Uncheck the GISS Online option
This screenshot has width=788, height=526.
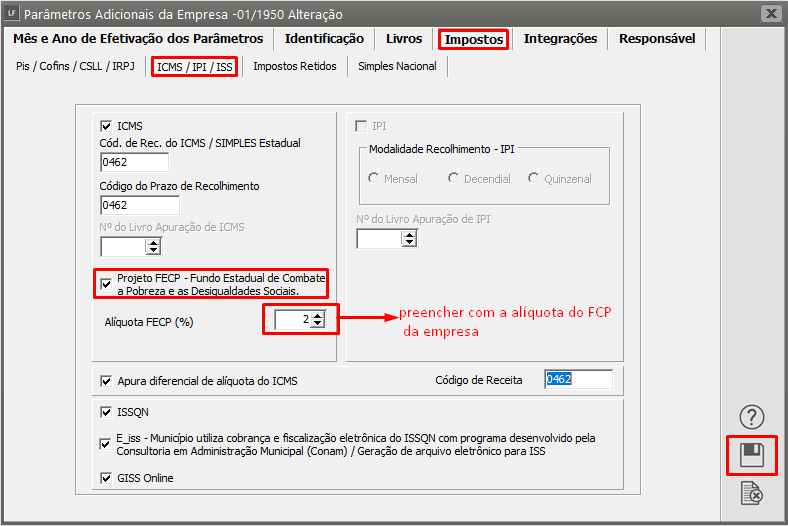click(107, 478)
